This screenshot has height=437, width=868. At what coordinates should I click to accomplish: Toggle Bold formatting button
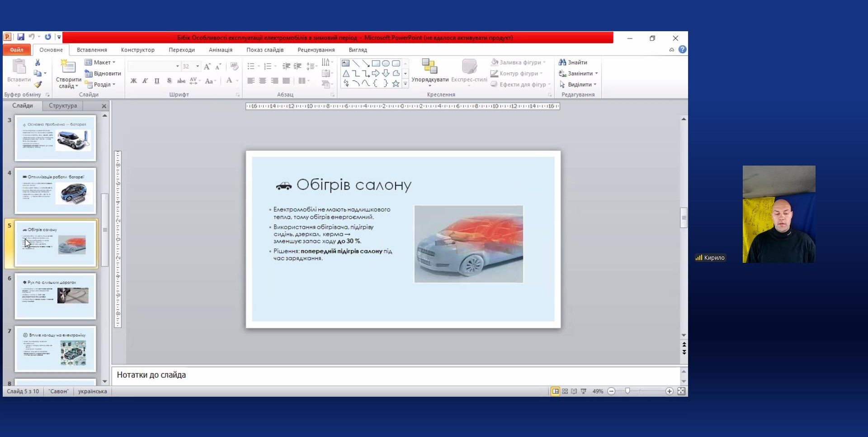point(133,81)
